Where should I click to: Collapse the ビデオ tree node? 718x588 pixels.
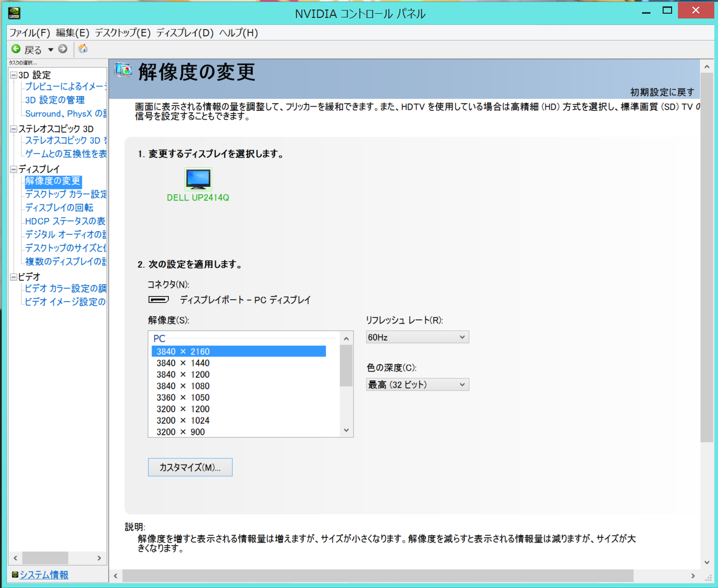coord(14,277)
